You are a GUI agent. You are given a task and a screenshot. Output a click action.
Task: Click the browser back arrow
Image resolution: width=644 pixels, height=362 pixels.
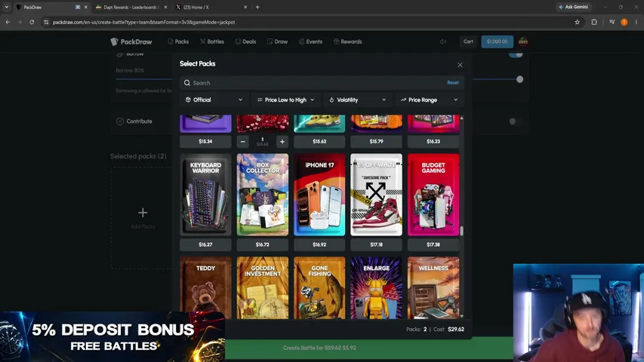8,22
